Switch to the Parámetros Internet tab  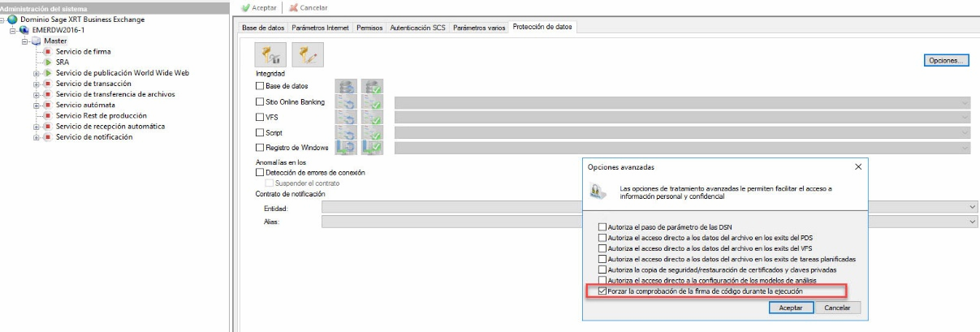coord(320,28)
